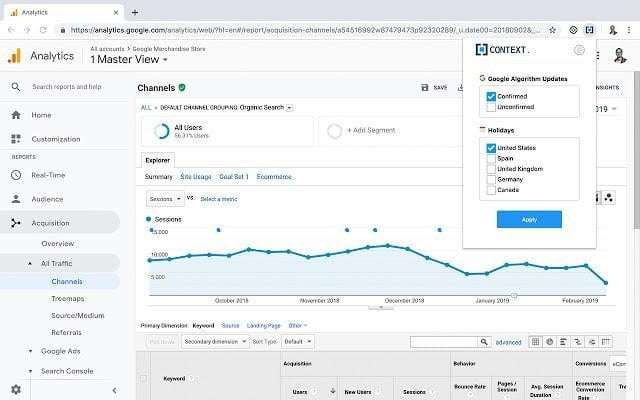Screen dimensions: 640x400
Task: Click the Audience person icon
Action: [16, 199]
